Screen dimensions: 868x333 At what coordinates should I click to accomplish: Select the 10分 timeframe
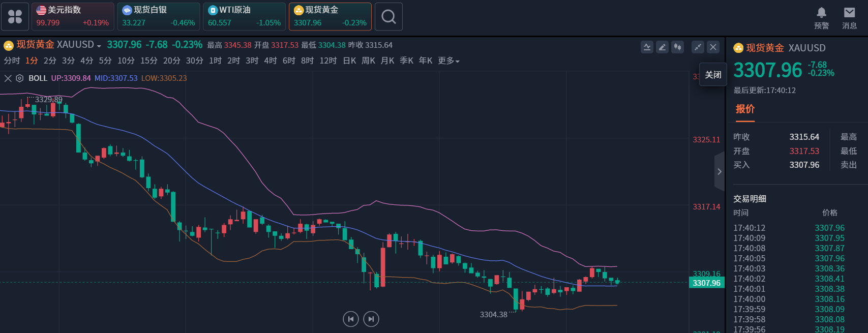tap(126, 60)
